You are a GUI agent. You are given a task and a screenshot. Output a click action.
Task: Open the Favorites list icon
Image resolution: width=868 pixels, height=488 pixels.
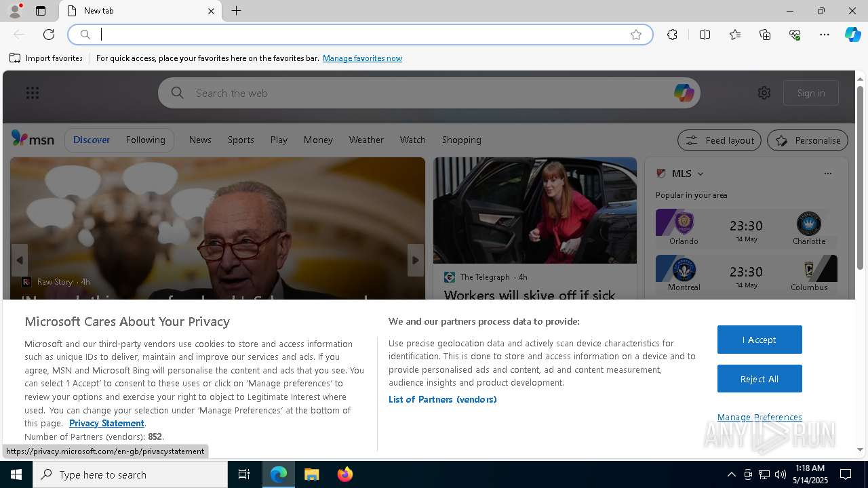click(735, 35)
